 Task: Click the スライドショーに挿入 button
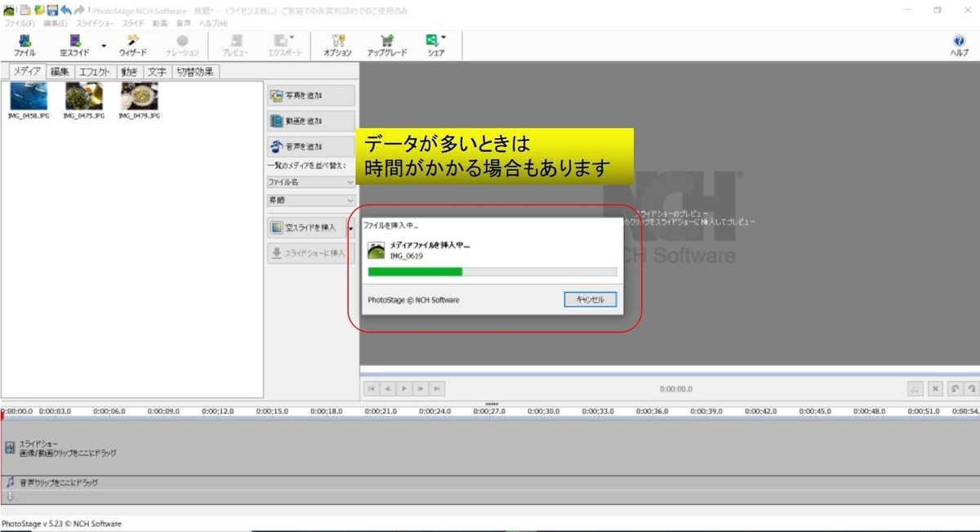click(311, 253)
